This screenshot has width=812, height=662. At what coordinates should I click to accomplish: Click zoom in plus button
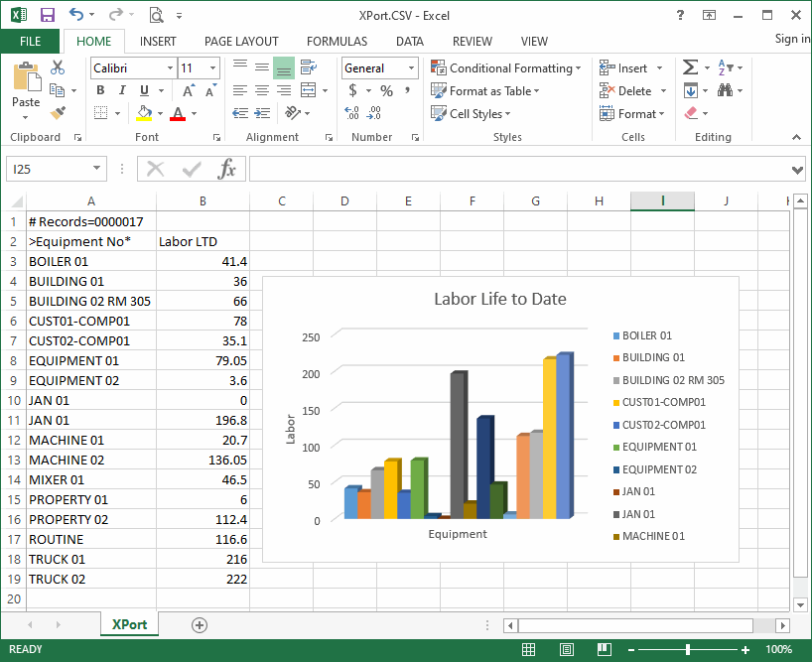[745, 649]
